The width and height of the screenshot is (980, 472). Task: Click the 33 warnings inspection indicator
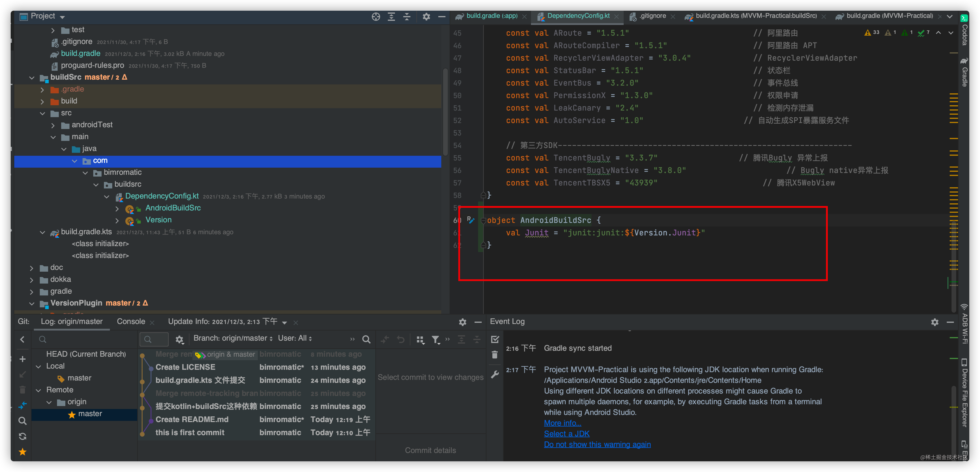coord(872,33)
